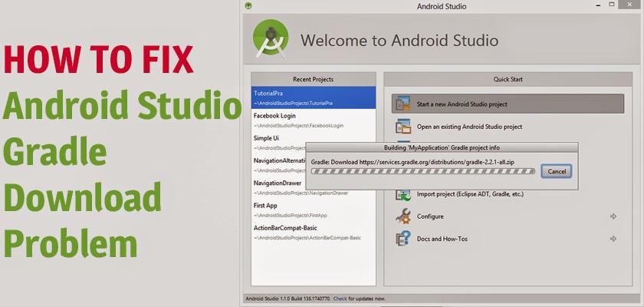The height and width of the screenshot is (307, 644).
Task: Click the Android Studio 1.1.0 build text
Action: point(288,299)
